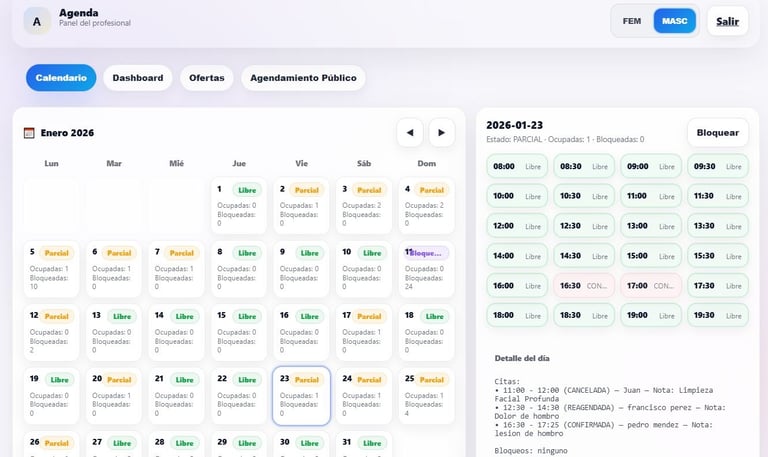
Task: Select day 15 in the calendar
Action: click(239, 332)
